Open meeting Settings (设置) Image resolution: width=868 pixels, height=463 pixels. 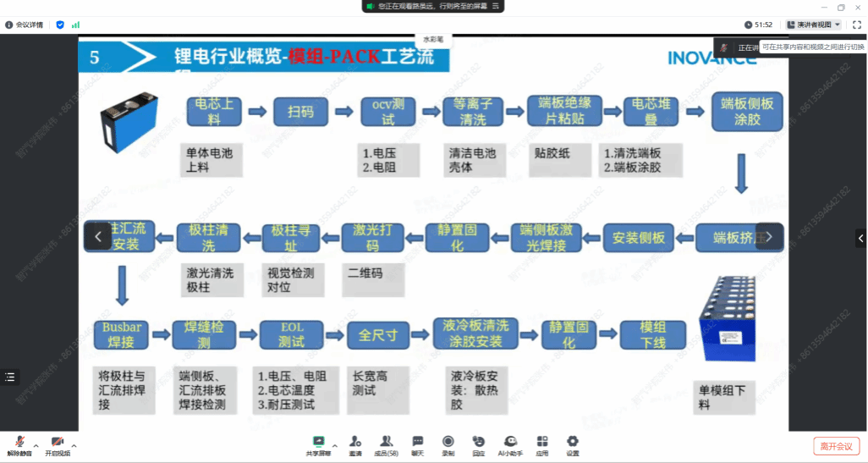pyautogui.click(x=573, y=445)
